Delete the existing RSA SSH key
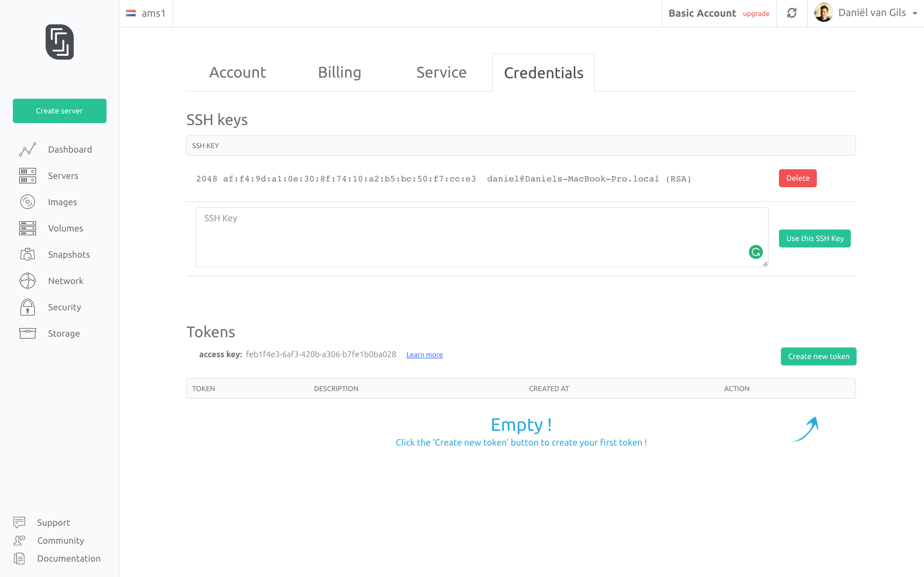924x577 pixels. click(x=798, y=178)
